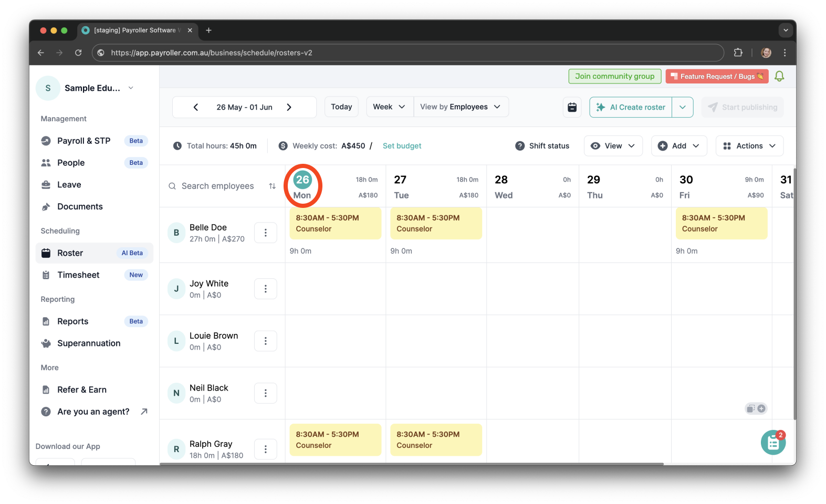Screen dimensions: 826x504
Task: Click the browser address bar
Action: click(408, 52)
